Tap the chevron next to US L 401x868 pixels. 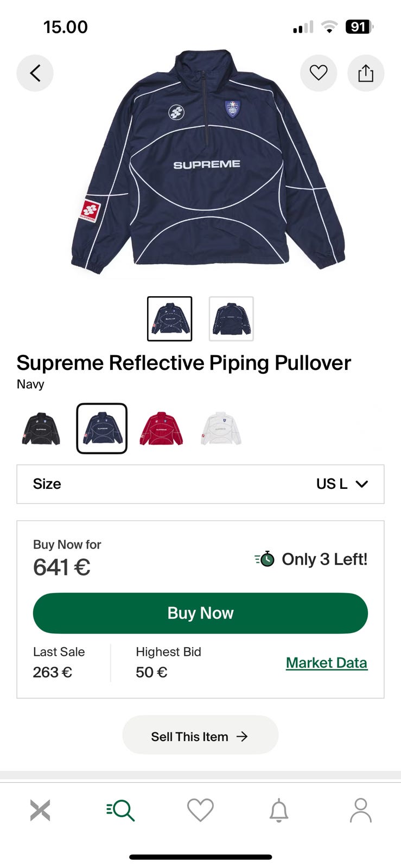click(x=362, y=484)
